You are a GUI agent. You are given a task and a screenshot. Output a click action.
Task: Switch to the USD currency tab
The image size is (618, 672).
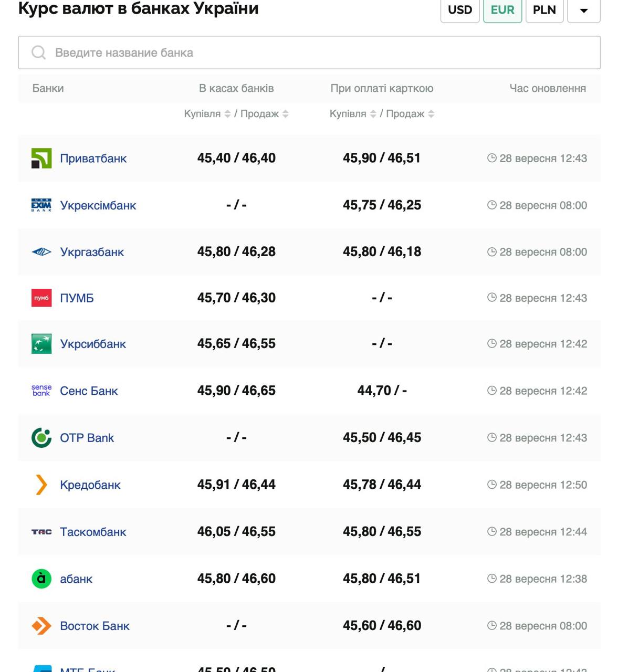tap(460, 10)
